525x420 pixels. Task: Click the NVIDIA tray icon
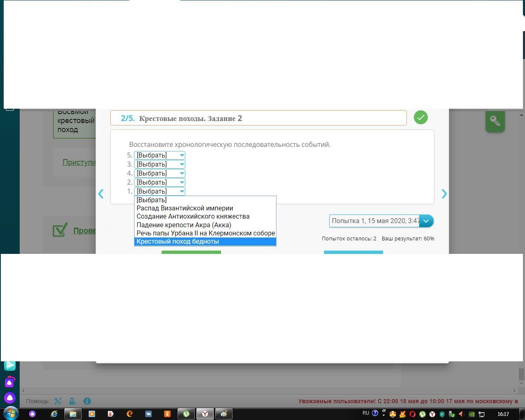coord(472,414)
